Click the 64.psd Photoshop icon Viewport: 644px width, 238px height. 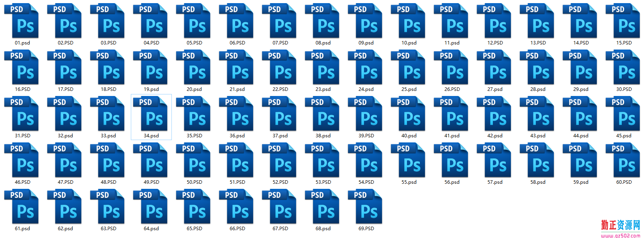(x=150, y=206)
